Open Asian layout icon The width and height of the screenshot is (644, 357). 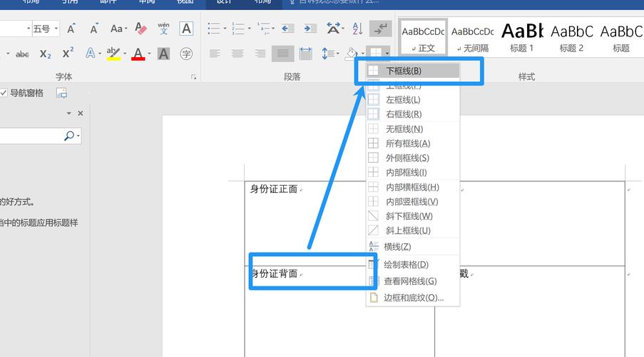333,29
